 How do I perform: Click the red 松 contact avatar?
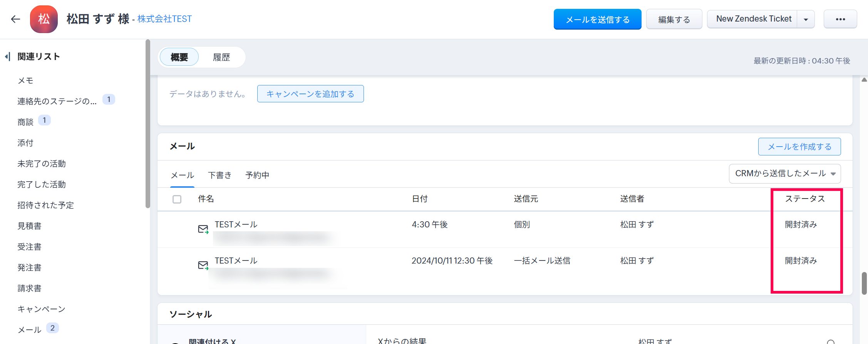[x=44, y=19]
